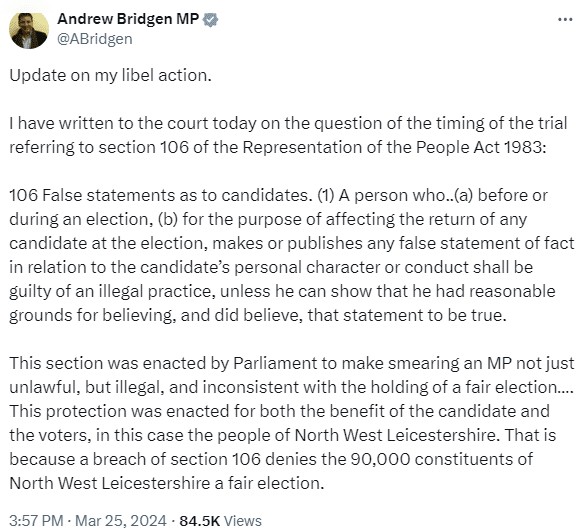Open the 84.5K Views count
585x529 pixels.
pyautogui.click(x=220, y=520)
